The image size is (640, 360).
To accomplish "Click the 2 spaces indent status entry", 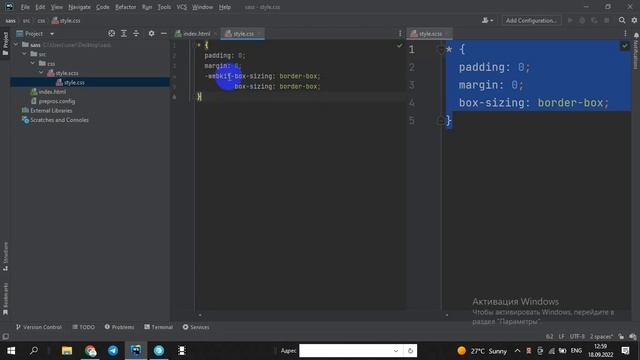I will 601,337.
